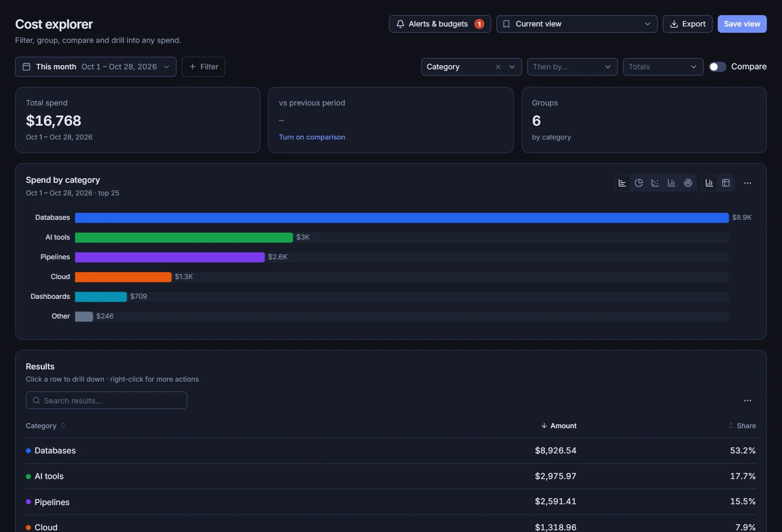The image size is (782, 532).
Task: Toggle the Compare switch
Action: 718,67
